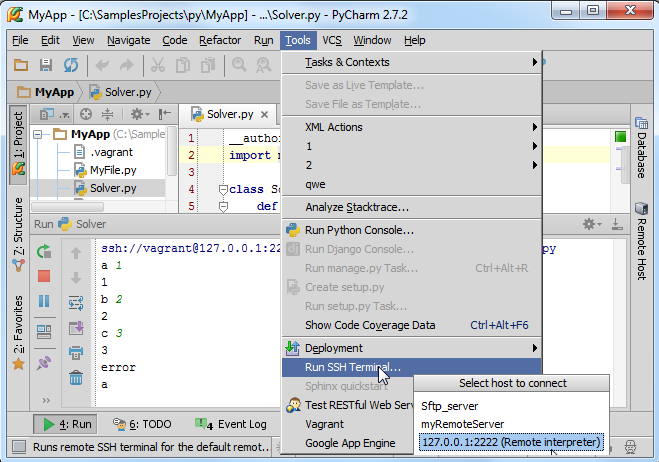Viewport: 659px width, 462px height.
Task: Show more Run toolbar actions chevron
Action: pos(46,400)
